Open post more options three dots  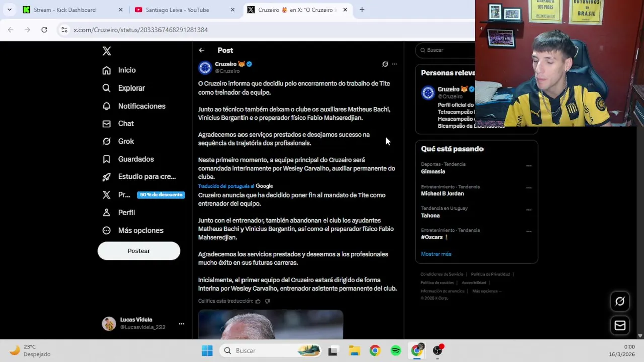click(x=394, y=64)
